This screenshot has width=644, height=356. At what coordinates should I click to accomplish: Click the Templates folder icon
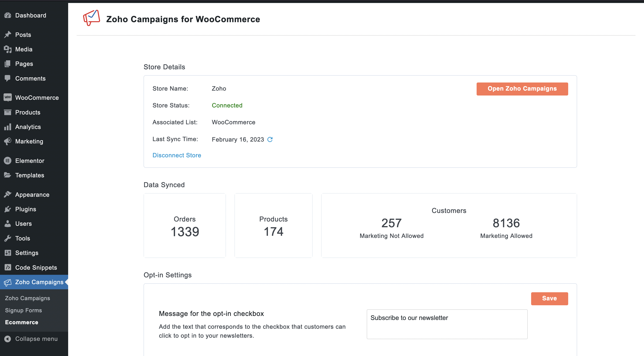click(x=8, y=175)
